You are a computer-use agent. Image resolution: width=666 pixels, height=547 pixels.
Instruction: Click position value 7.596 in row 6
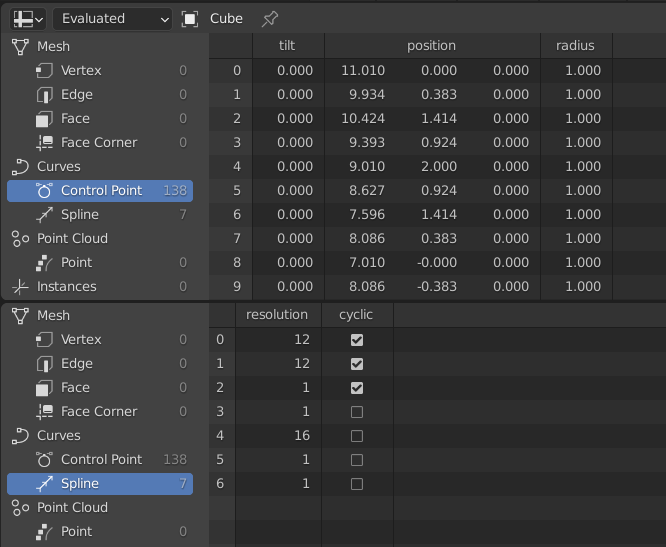[367, 214]
